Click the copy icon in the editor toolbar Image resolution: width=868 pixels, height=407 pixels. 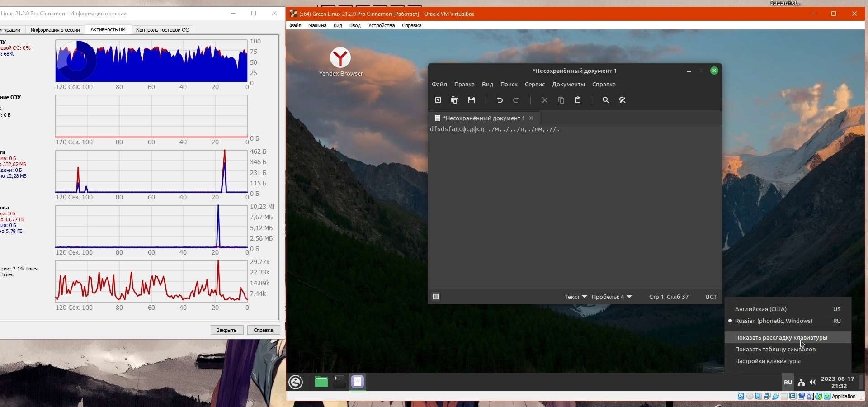(x=561, y=100)
